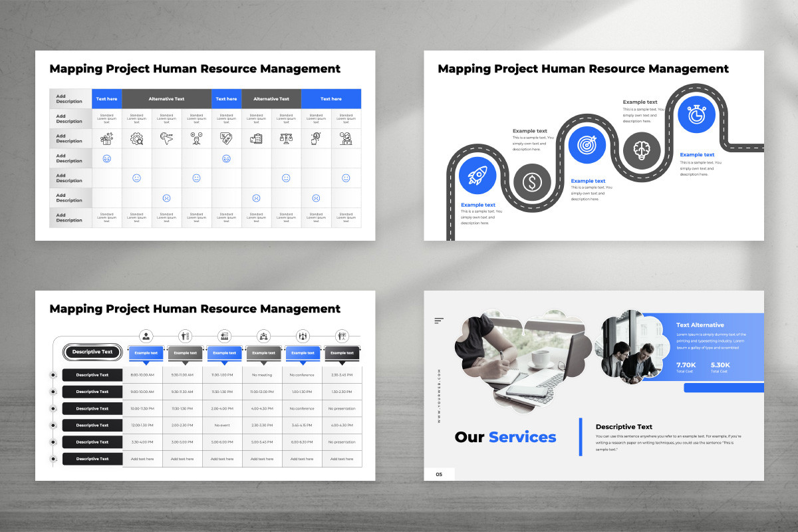Click the balance scales icon under Alternative Text
The height and width of the screenshot is (532, 798).
286,138
